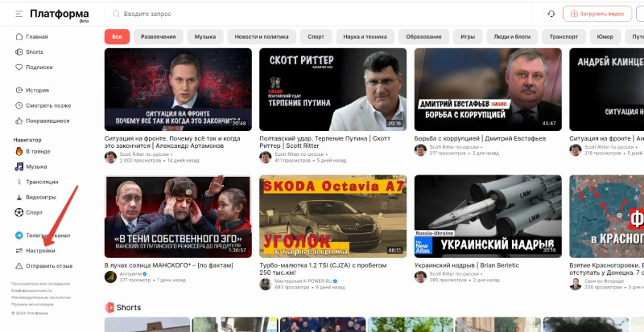The height and width of the screenshot is (332, 644).
Task: Click Загрузить видео button
Action: 597,14
